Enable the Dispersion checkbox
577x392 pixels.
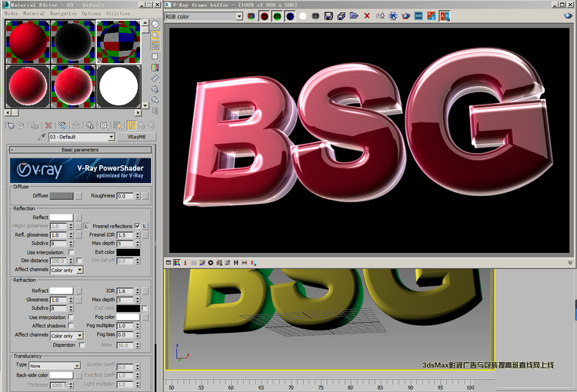point(82,345)
